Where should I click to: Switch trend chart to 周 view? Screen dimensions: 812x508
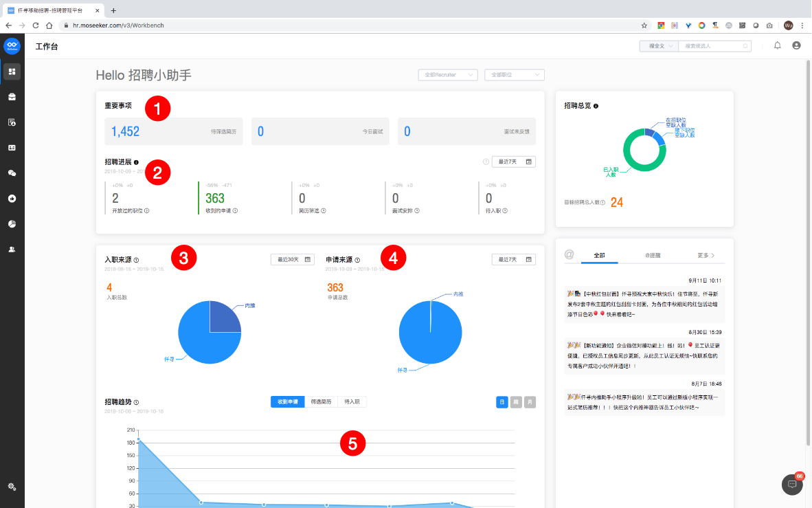516,402
